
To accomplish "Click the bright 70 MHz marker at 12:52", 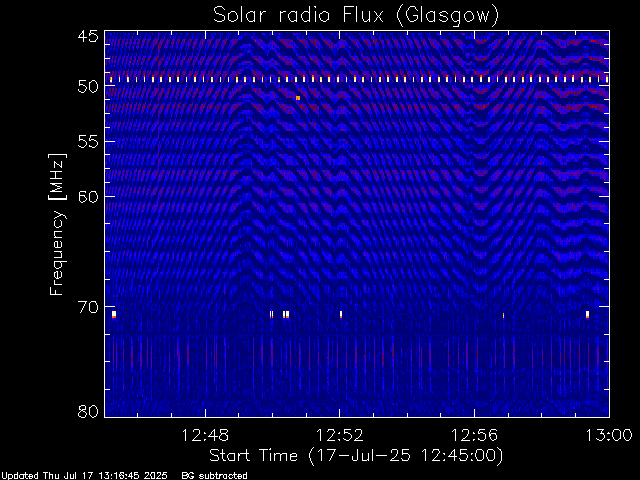I will [x=341, y=314].
